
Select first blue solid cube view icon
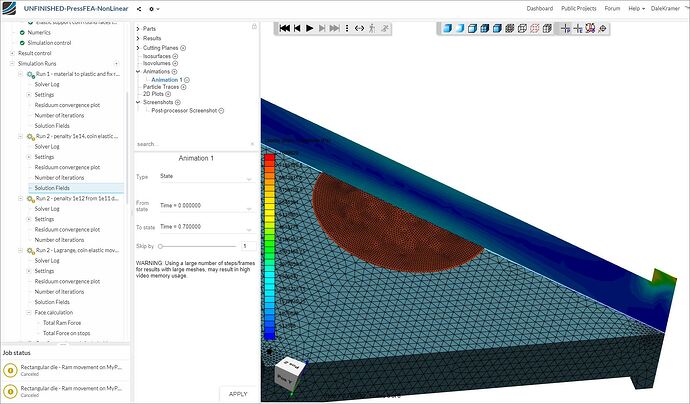(447, 28)
